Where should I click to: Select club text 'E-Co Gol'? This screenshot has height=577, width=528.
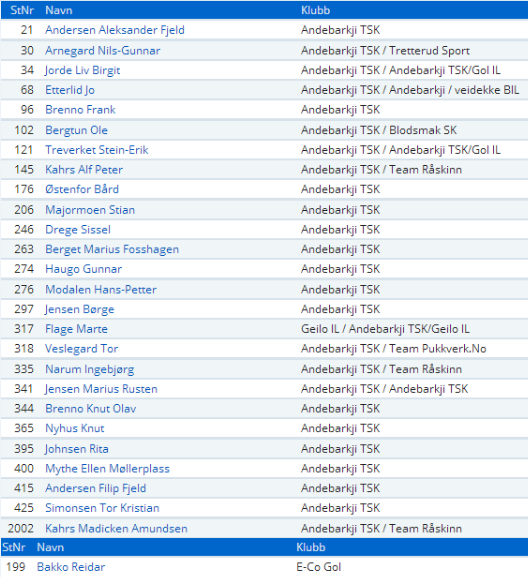[x=319, y=567]
